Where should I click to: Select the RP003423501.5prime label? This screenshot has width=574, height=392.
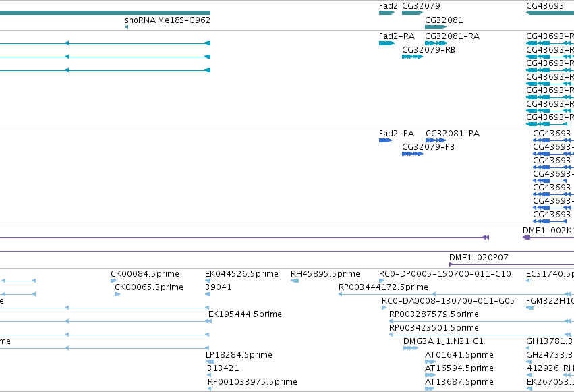pos(434,328)
